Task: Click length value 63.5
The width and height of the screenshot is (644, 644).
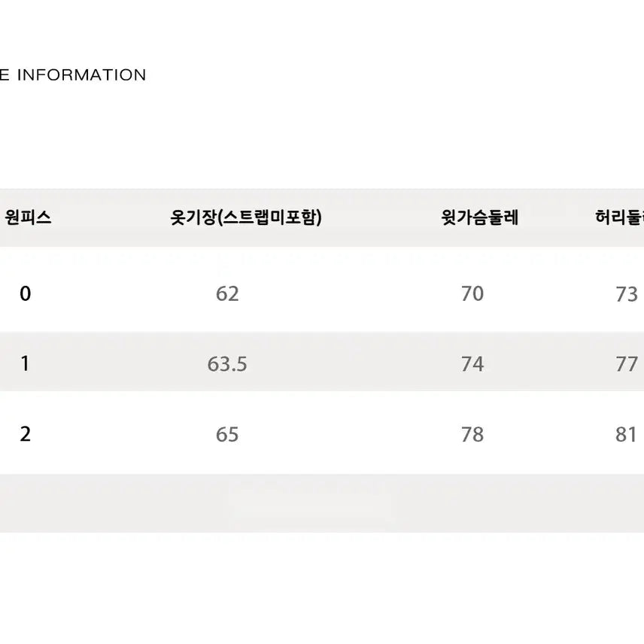Action: (227, 364)
